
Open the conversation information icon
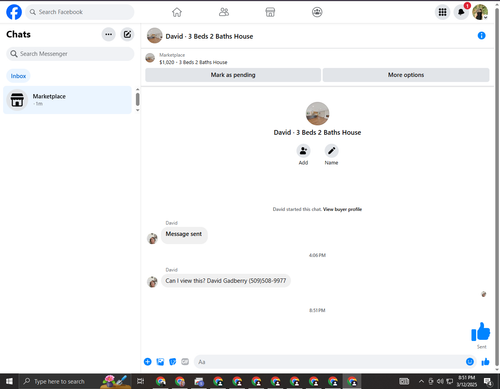click(x=481, y=36)
